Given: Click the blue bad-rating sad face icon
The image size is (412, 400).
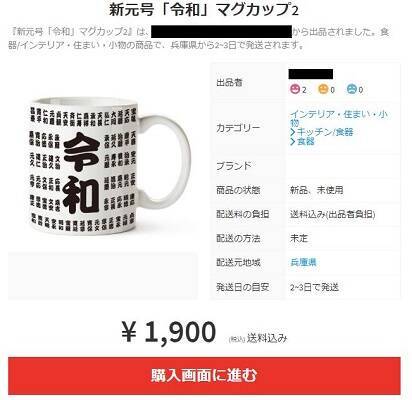Looking at the screenshot, I should [352, 89].
